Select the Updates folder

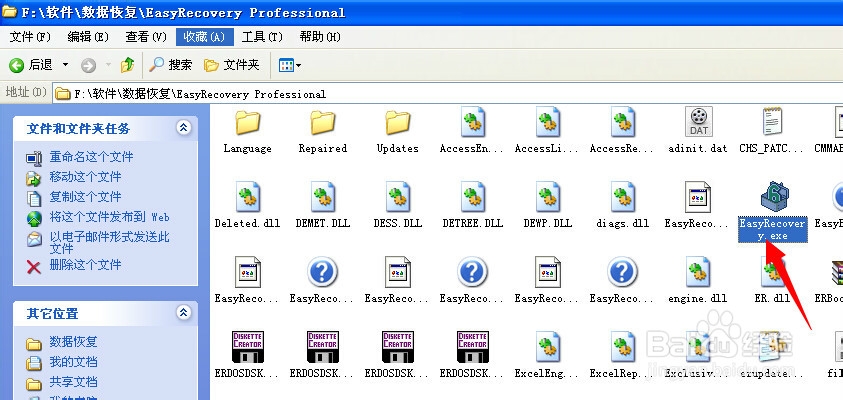(397, 132)
